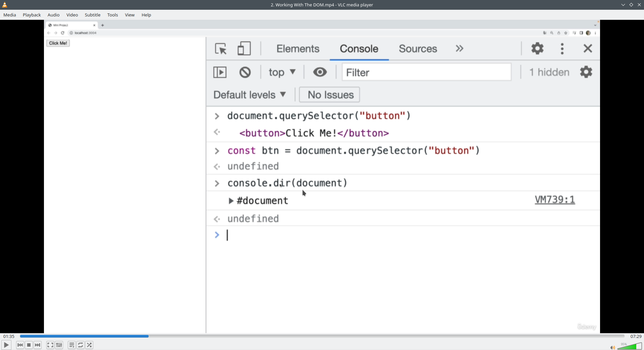Open the Media menu
The height and width of the screenshot is (350, 644).
pyautogui.click(x=10, y=15)
